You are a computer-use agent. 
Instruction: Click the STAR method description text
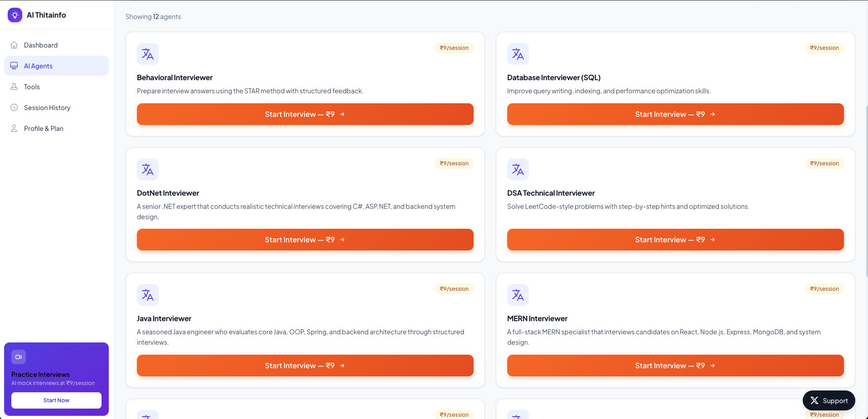pyautogui.click(x=250, y=91)
